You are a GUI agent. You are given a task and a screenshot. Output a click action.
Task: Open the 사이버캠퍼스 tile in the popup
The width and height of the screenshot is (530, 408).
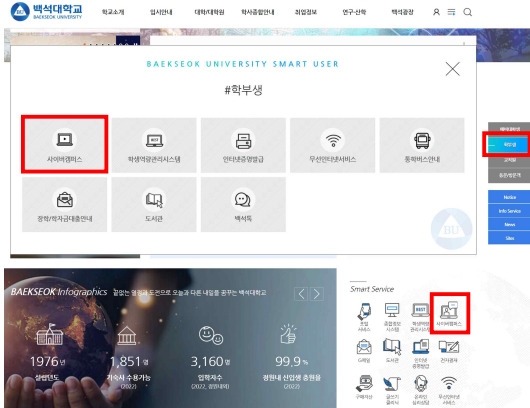pos(65,144)
